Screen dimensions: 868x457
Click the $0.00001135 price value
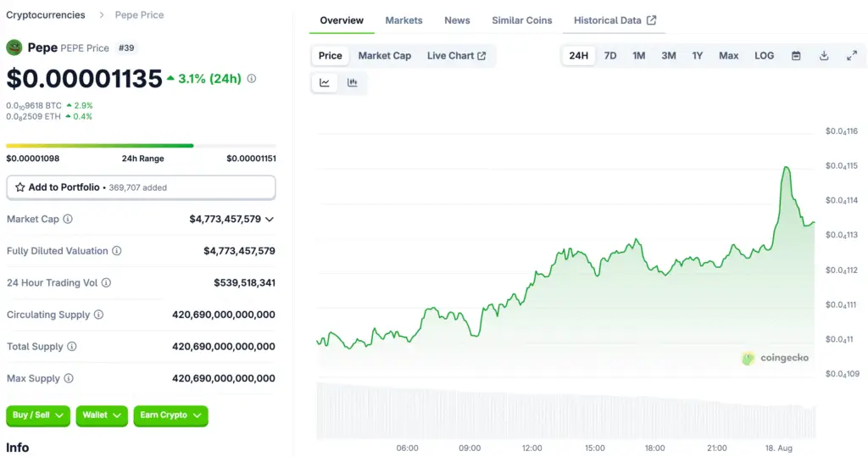coord(84,79)
